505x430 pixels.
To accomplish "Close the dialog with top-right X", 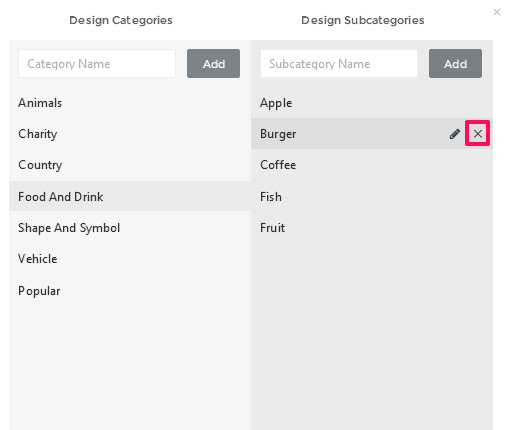I will tap(497, 12).
